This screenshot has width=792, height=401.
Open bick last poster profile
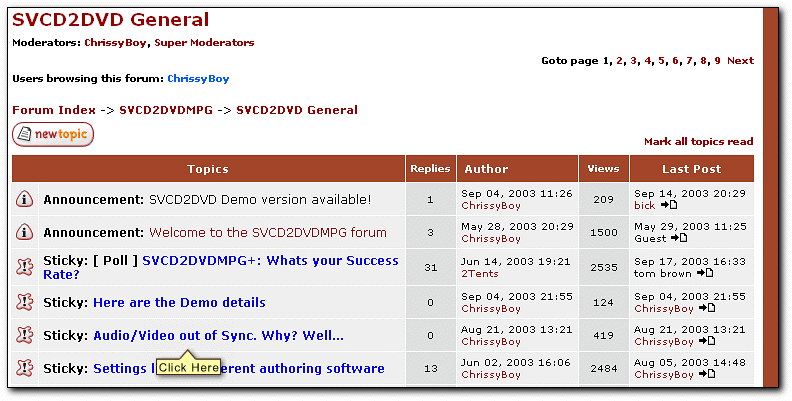(x=645, y=206)
